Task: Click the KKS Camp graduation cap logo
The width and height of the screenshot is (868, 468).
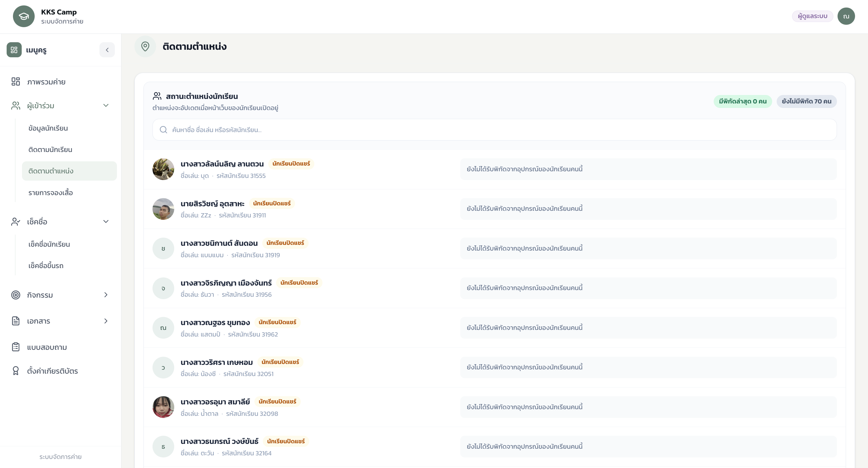Action: click(x=24, y=16)
